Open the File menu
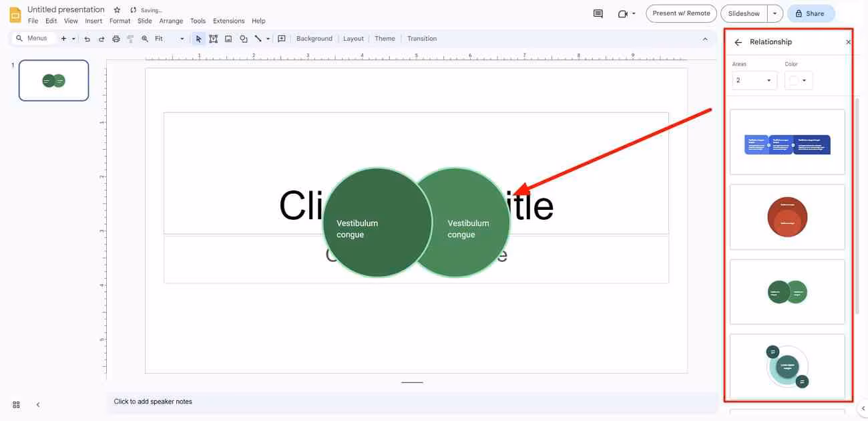This screenshot has width=868, height=421. click(33, 21)
